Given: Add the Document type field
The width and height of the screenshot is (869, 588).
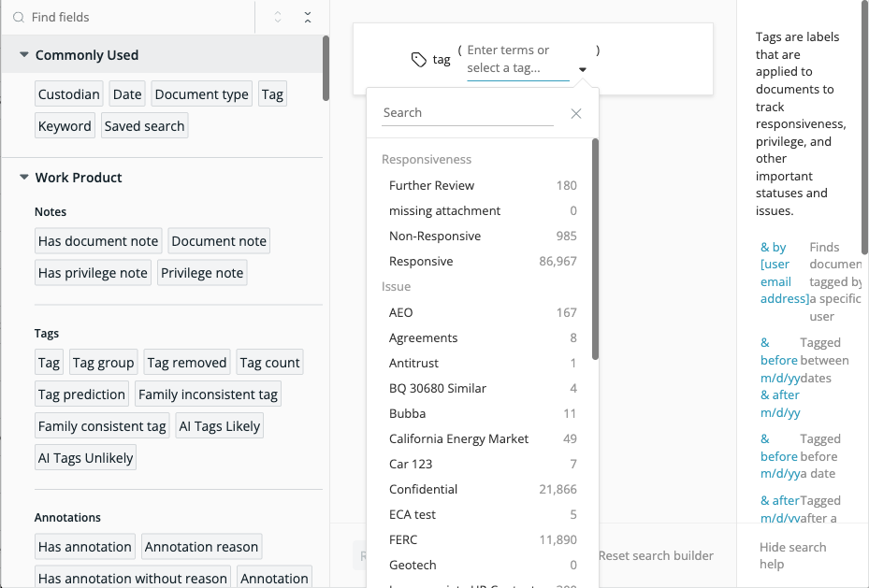Looking at the screenshot, I should click(202, 94).
